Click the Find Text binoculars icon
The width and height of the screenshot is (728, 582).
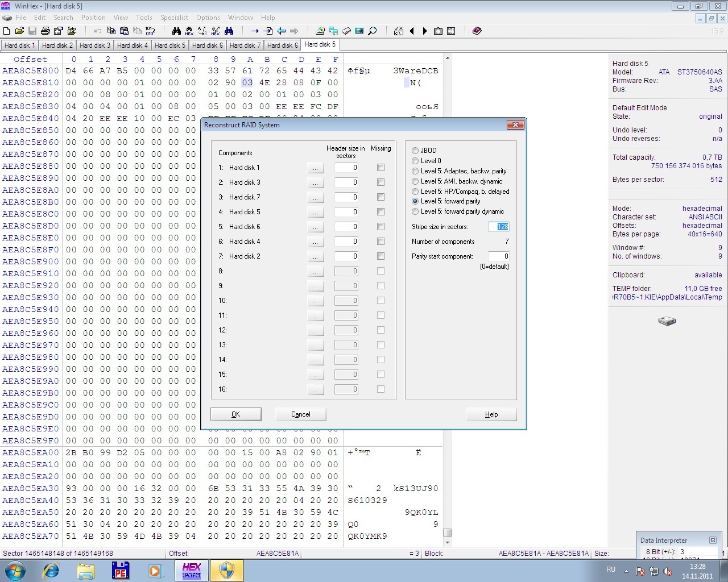pyautogui.click(x=176, y=31)
